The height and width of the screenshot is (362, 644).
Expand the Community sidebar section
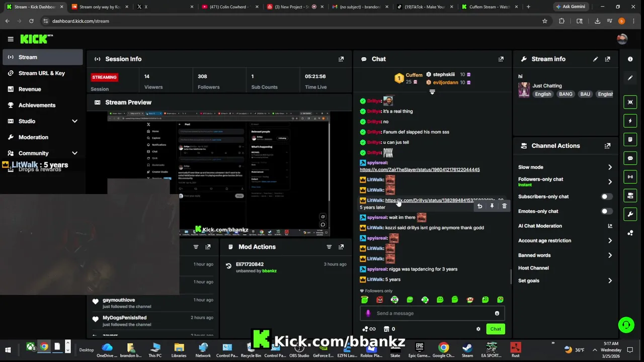pyautogui.click(x=74, y=153)
